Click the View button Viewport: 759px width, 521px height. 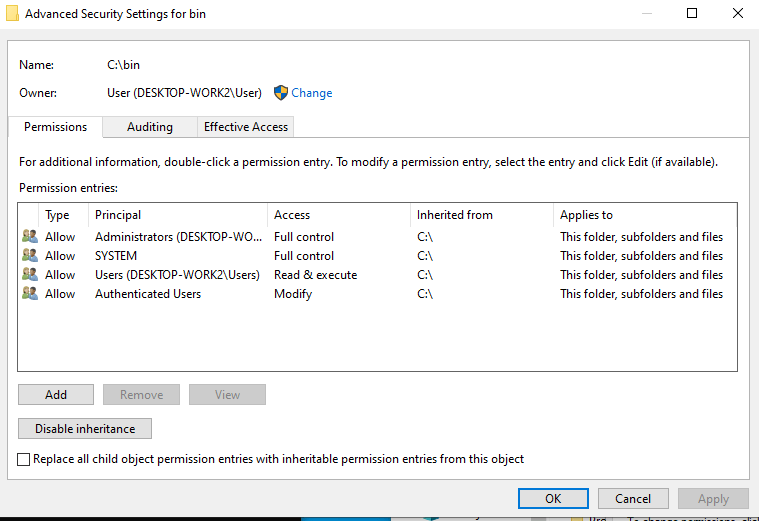(227, 395)
